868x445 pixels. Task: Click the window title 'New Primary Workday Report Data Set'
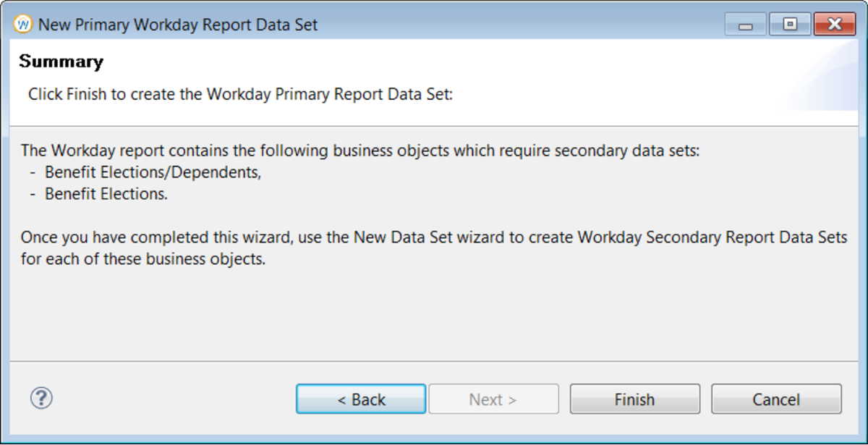[178, 25]
